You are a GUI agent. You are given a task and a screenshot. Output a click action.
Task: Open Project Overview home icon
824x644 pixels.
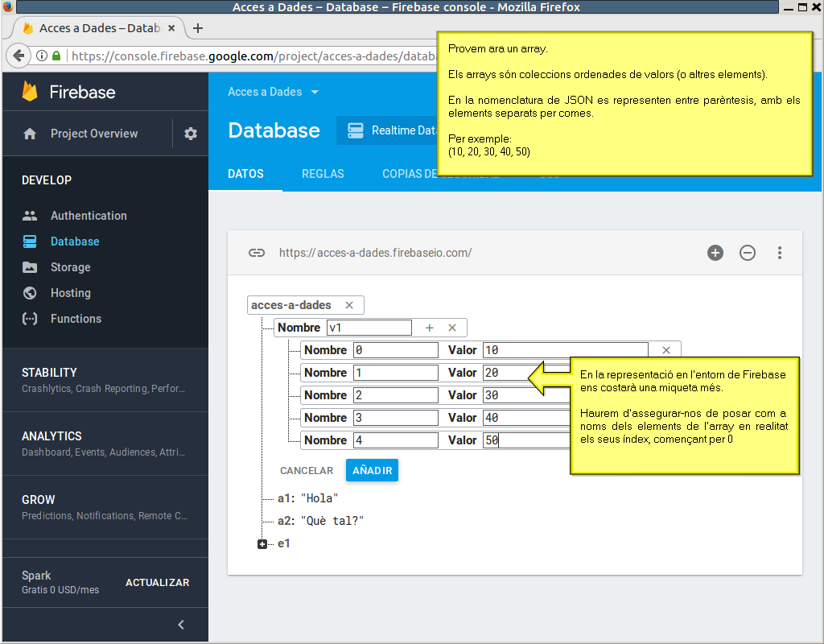click(x=30, y=134)
